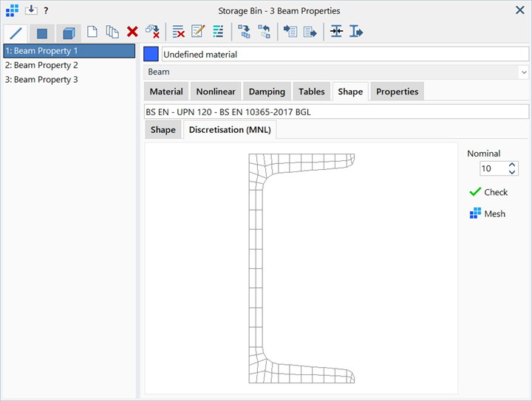Viewport: 532px width, 401px height.
Task: Click the edit notepad with pencil icon
Action: click(198, 31)
